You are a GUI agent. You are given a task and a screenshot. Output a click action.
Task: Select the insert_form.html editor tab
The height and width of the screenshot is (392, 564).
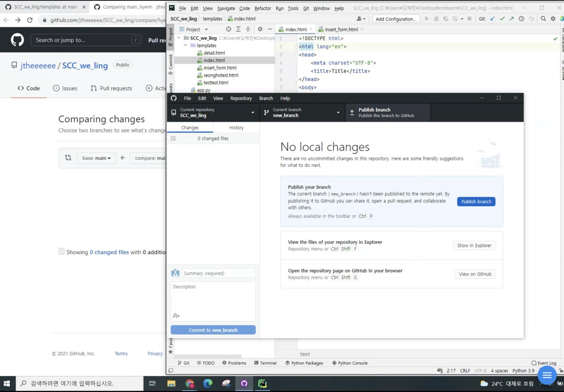(x=341, y=30)
